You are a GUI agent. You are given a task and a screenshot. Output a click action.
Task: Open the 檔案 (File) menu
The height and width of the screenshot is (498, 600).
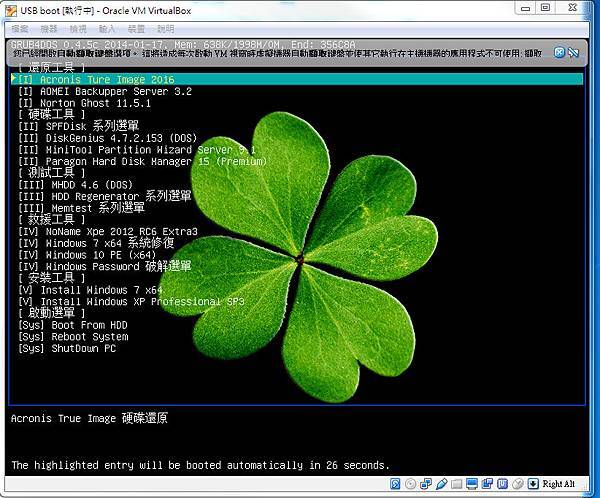click(x=20, y=29)
